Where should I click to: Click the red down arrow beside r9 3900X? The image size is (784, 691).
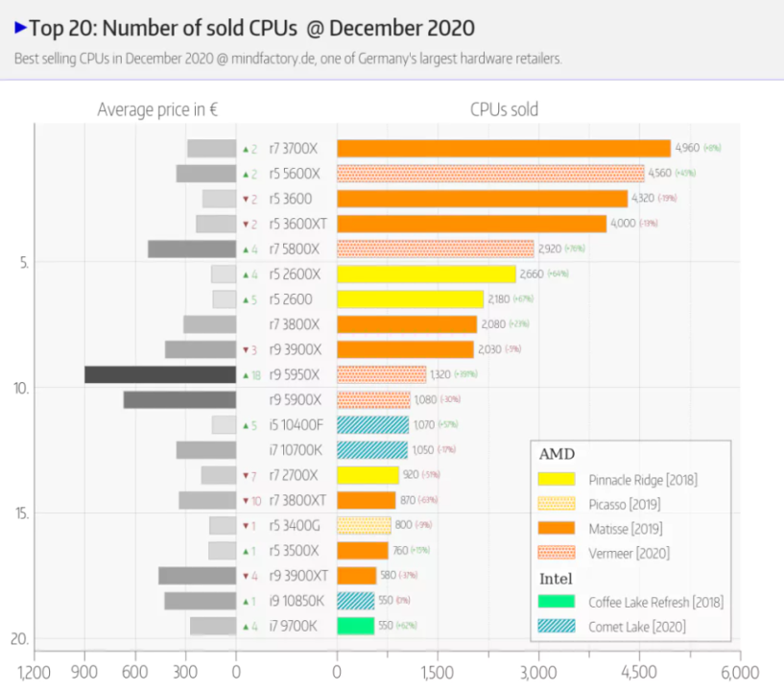click(245, 349)
